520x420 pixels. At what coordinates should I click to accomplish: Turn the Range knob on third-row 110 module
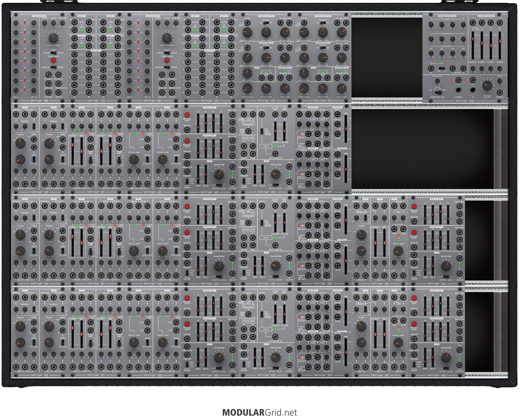click(x=361, y=234)
